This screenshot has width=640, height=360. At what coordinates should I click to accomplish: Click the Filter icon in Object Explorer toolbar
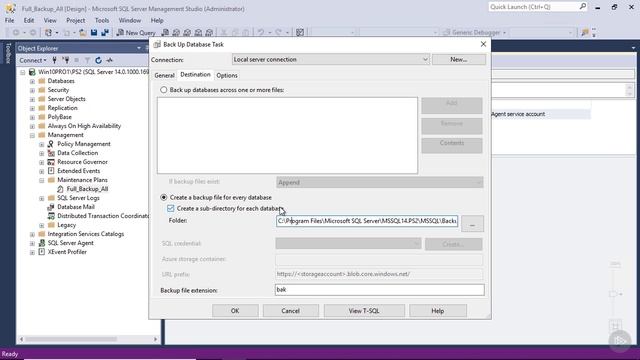(87, 60)
